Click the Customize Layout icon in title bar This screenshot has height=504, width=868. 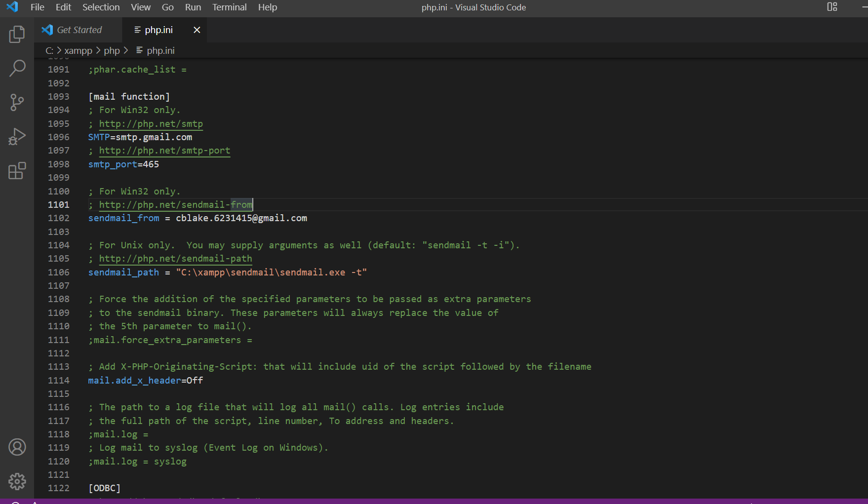832,7
